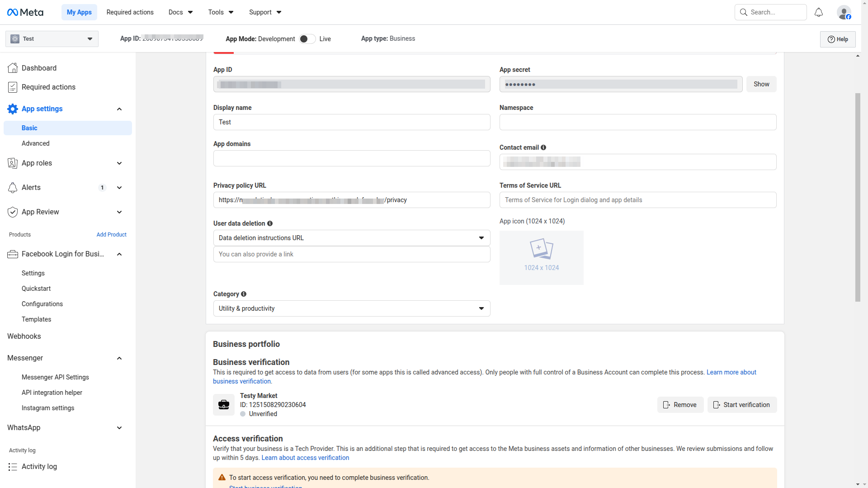
Task: Click the Meta logo
Action: [x=25, y=12]
